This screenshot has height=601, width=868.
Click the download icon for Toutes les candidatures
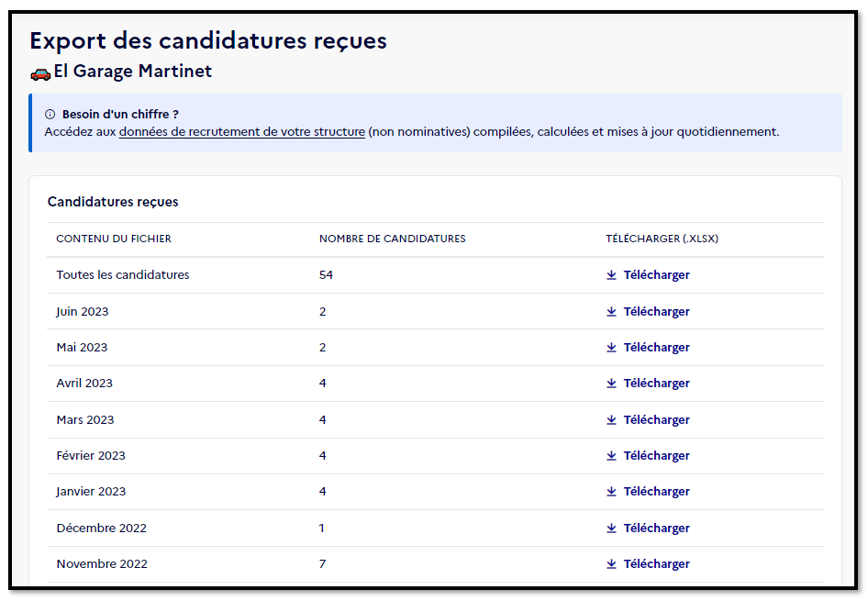[611, 274]
